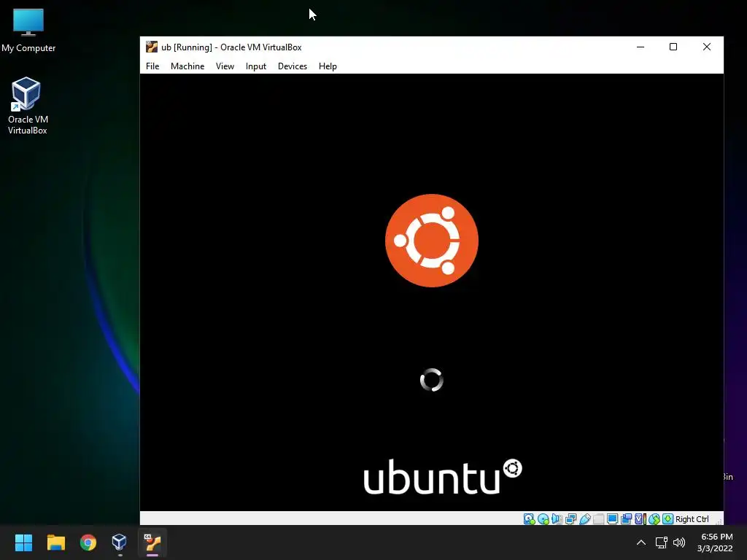Open the Windows Start menu
This screenshot has height=560, width=747.
coord(23,542)
